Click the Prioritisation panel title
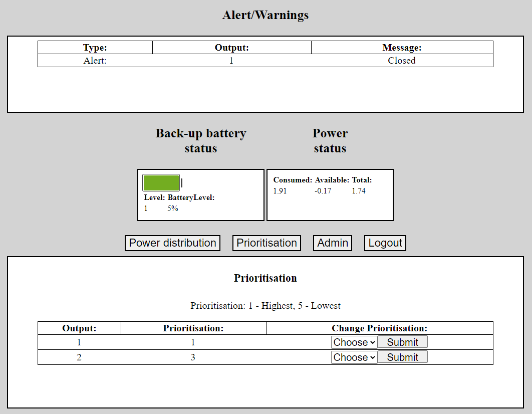 [x=265, y=278]
